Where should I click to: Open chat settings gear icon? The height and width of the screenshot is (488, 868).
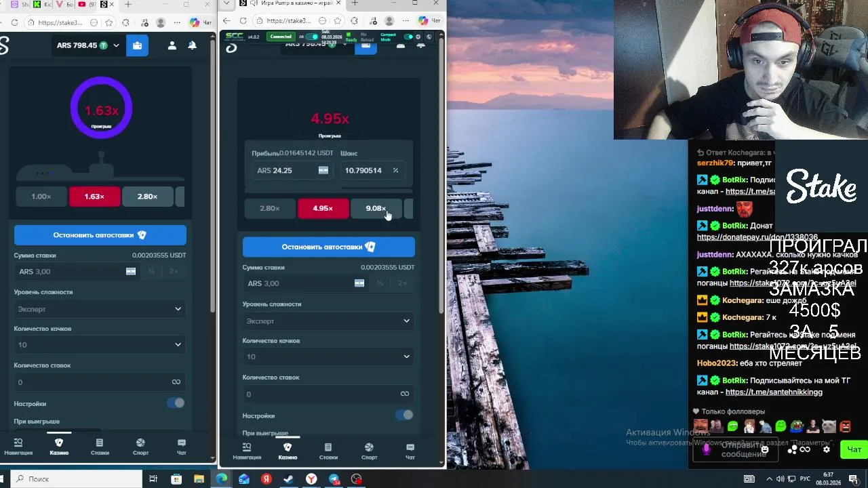[826, 449]
